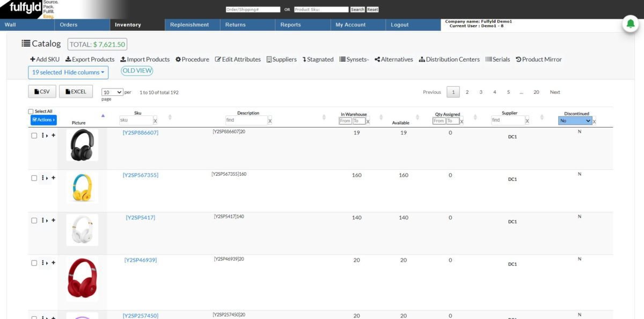
Task: Open Serials
Action: pos(497,60)
